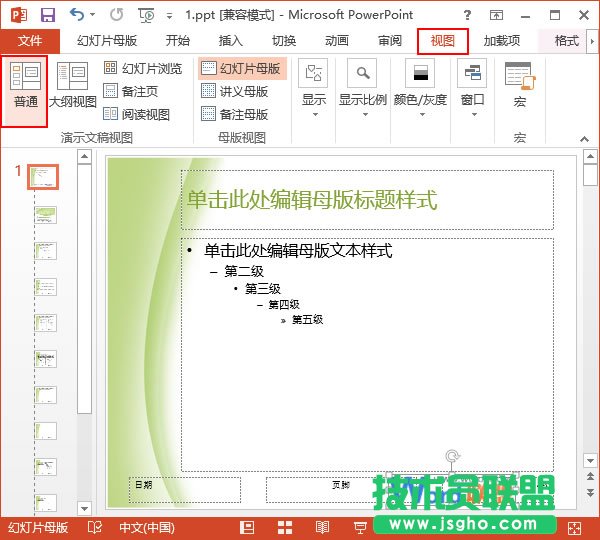Go to next slide double-arrow button
Viewport: 600px width, 540px height.
[x=590, y=493]
